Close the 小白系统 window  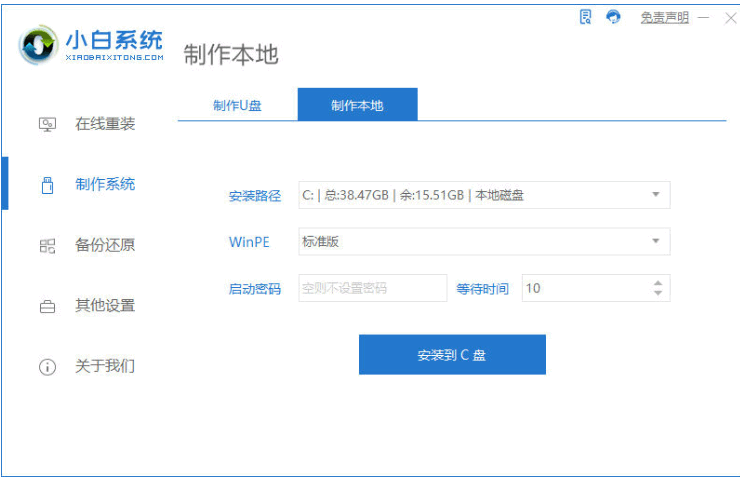point(731,18)
